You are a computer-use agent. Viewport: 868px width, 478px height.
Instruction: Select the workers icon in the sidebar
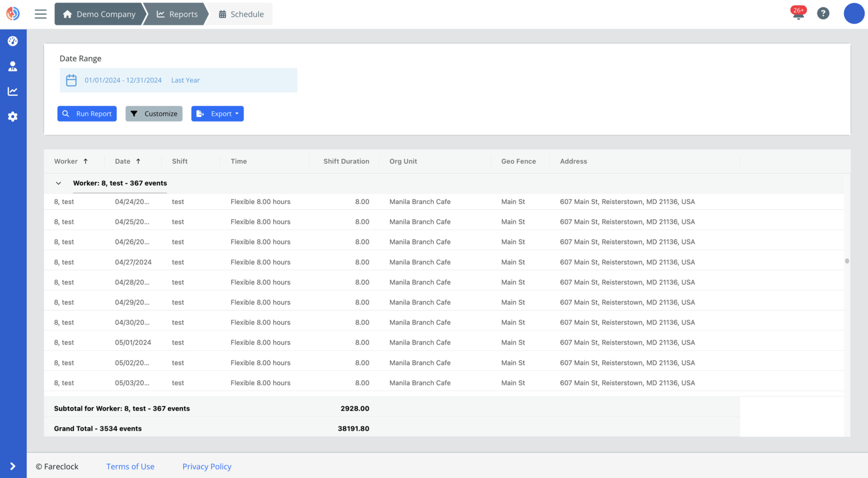(x=13, y=66)
